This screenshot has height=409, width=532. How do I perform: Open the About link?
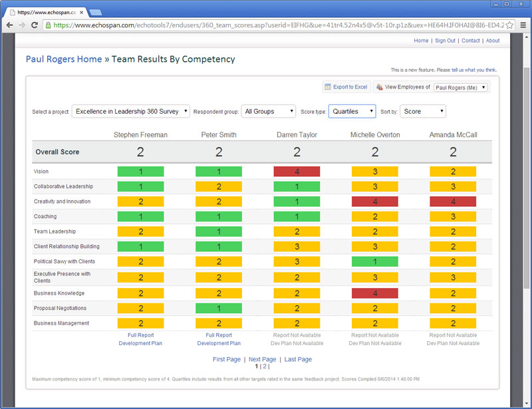click(493, 41)
